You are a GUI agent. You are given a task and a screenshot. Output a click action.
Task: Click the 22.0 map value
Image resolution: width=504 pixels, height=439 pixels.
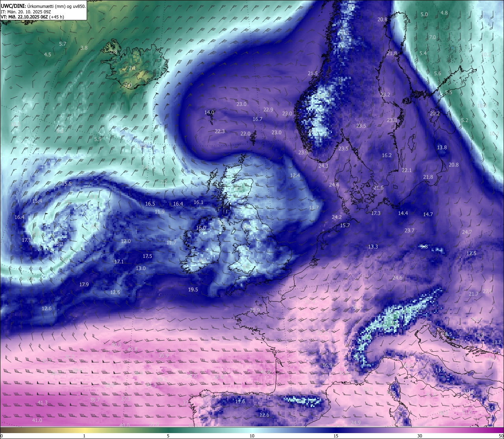(245, 133)
